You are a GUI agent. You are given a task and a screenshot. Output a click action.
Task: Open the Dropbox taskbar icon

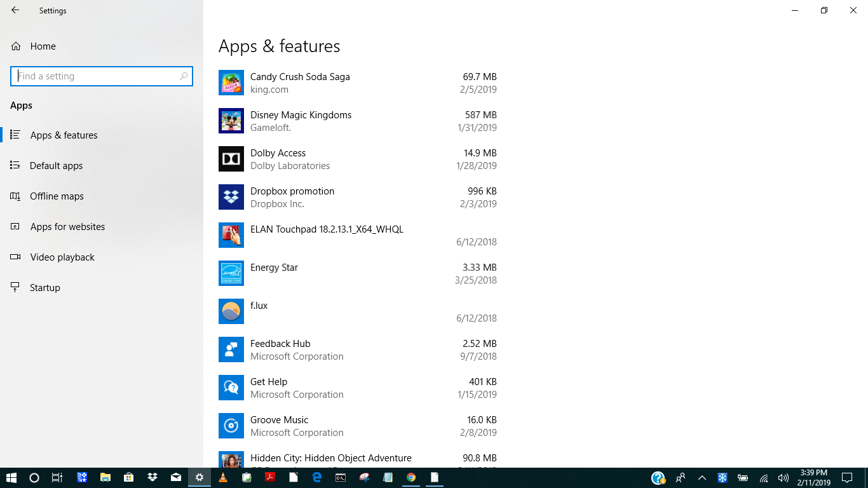152,477
